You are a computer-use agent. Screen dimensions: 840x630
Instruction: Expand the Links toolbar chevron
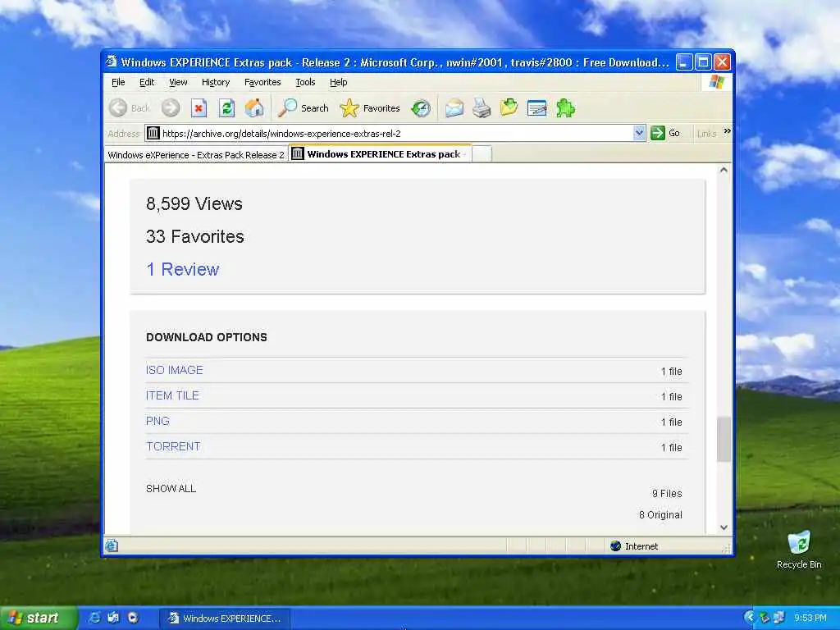pos(727,131)
